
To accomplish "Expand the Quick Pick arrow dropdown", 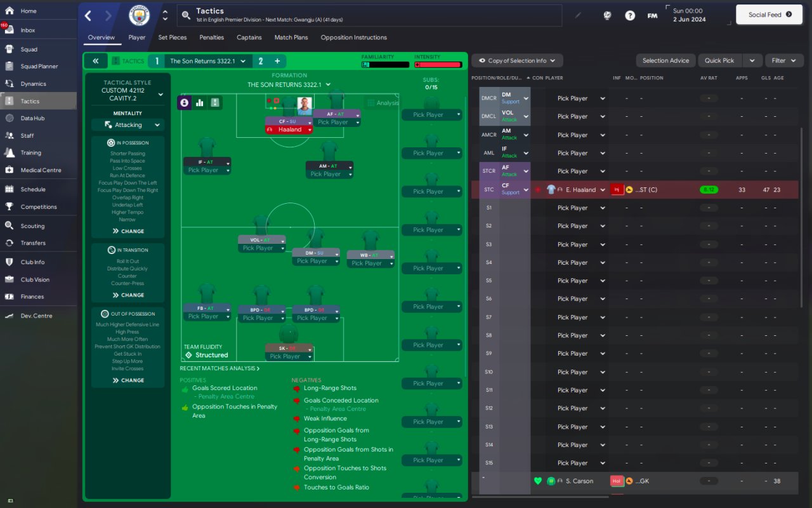I will (x=752, y=61).
